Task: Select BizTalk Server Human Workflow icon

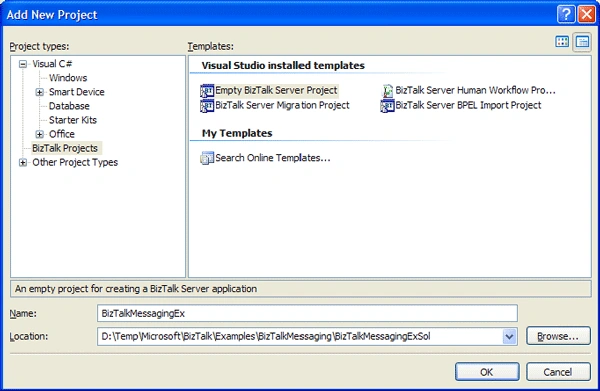Action: click(387, 91)
